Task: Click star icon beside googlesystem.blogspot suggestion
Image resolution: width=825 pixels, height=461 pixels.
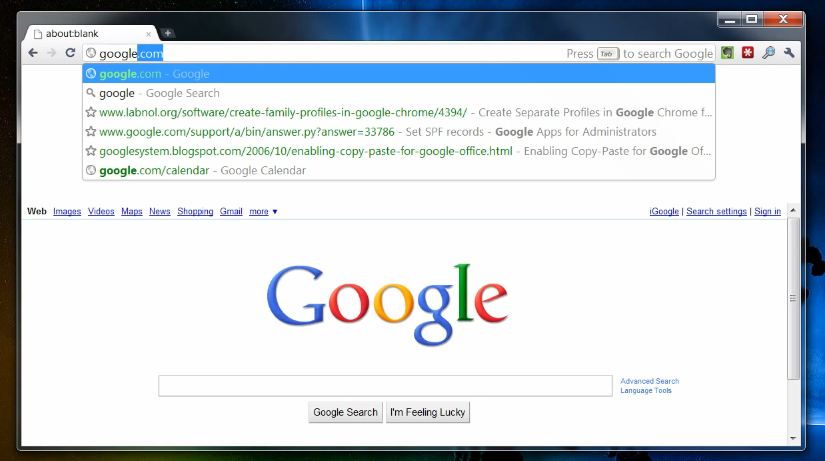Action: tap(91, 151)
